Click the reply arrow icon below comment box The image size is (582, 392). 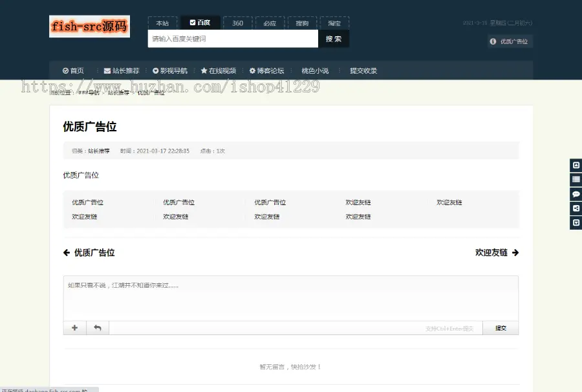click(98, 328)
